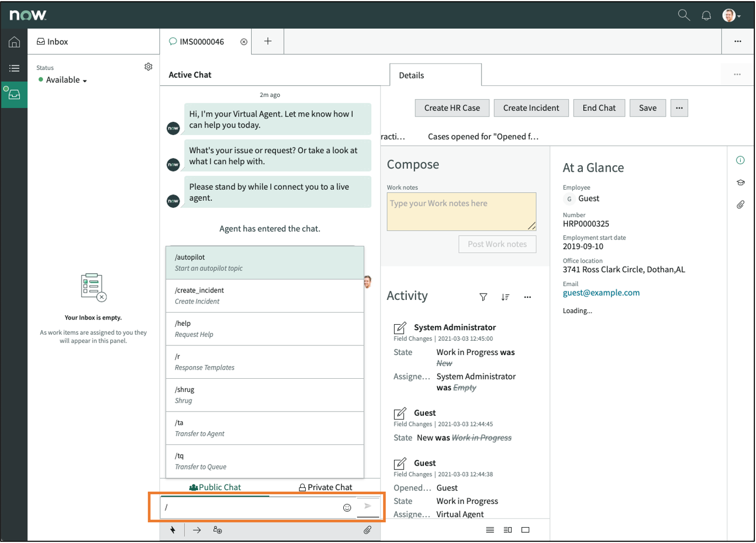
Task: Click the Guest employee name
Action: click(589, 199)
